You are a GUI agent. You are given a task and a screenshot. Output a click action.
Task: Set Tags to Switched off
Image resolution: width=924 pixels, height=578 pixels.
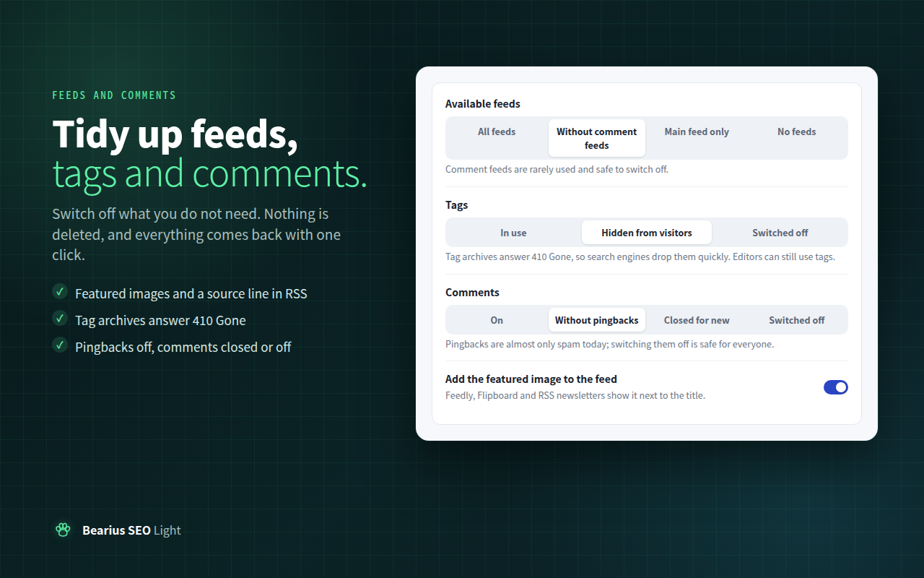[780, 233]
